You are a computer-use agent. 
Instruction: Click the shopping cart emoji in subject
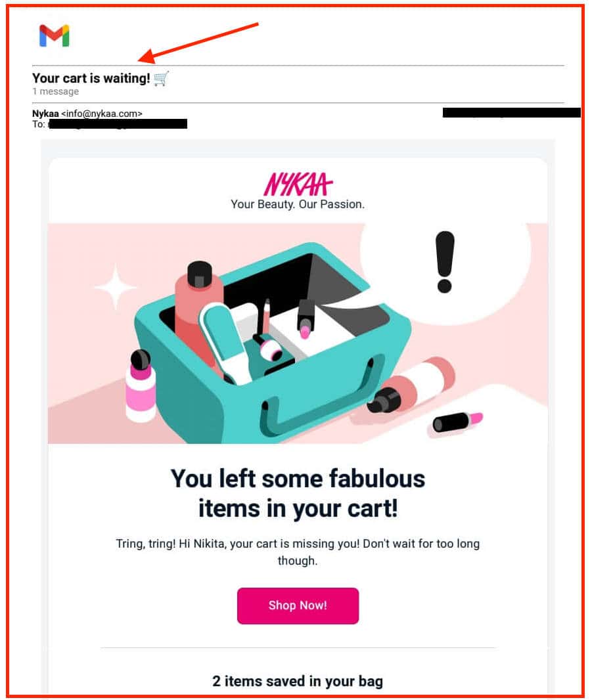pyautogui.click(x=161, y=79)
